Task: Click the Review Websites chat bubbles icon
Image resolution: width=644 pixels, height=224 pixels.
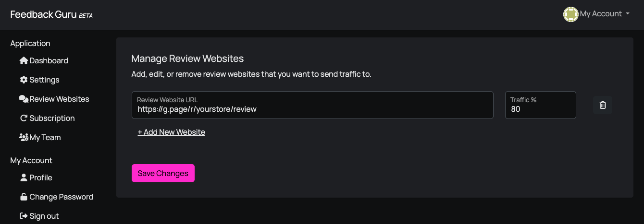Action: 24,99
